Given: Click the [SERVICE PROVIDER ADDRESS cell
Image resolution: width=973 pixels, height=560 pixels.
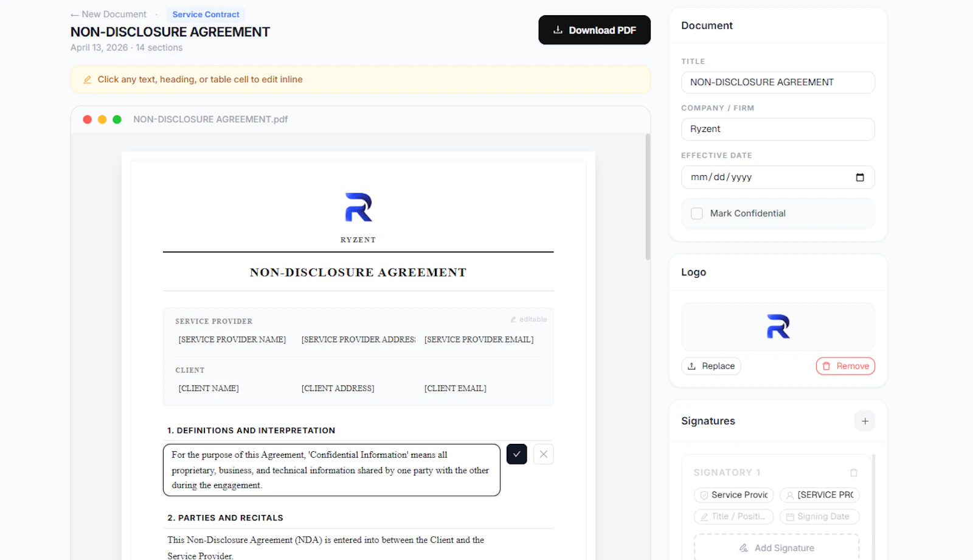Looking at the screenshot, I should pos(359,339).
